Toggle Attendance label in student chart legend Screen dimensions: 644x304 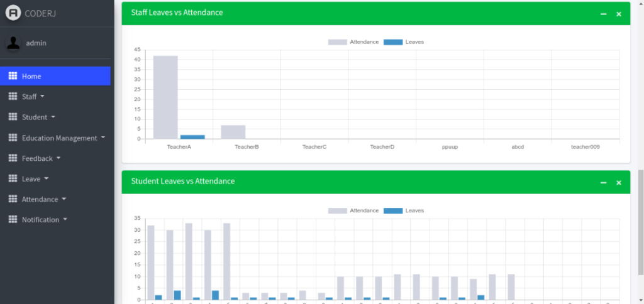pyautogui.click(x=364, y=210)
